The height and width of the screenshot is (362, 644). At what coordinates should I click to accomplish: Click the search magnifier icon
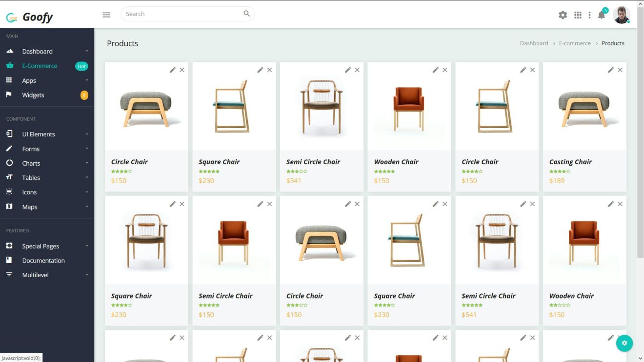click(247, 14)
